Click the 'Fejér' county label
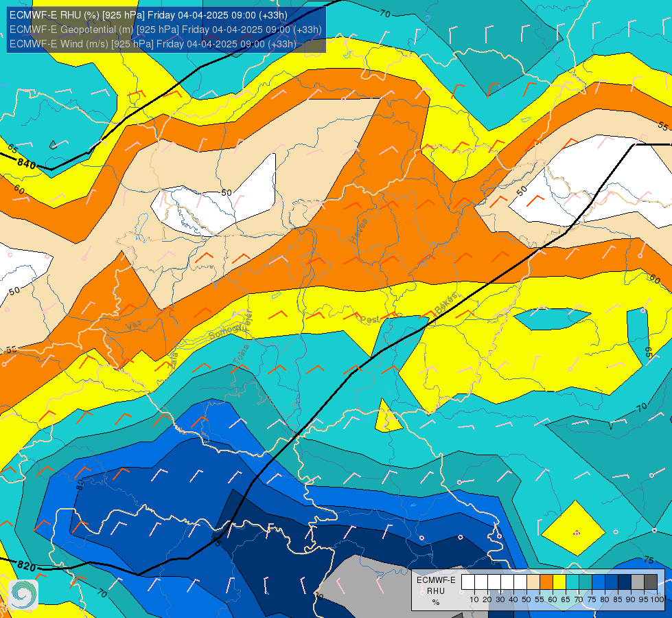Image resolution: width=672 pixels, height=618 pixels. tap(248, 320)
